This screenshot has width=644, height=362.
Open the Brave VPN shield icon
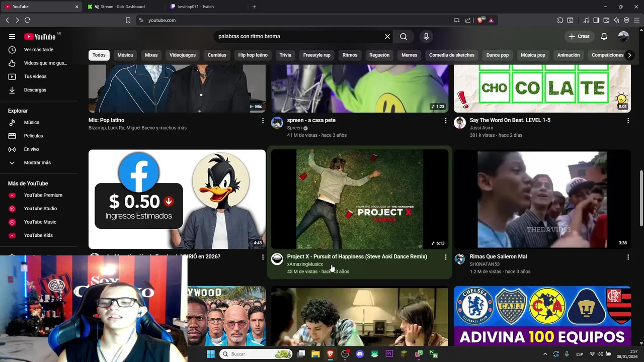pyautogui.click(x=626, y=20)
